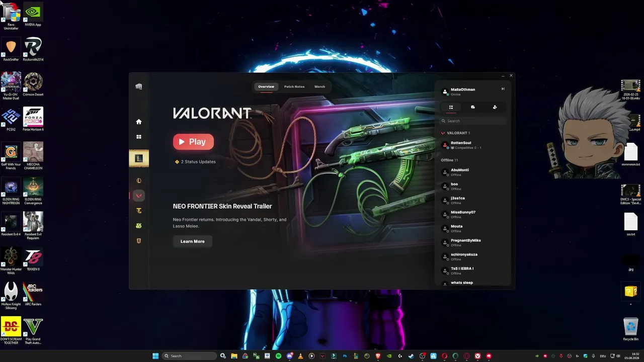Select offline friend TsS I iEBRA I
644x362 pixels.
pyautogui.click(x=473, y=270)
